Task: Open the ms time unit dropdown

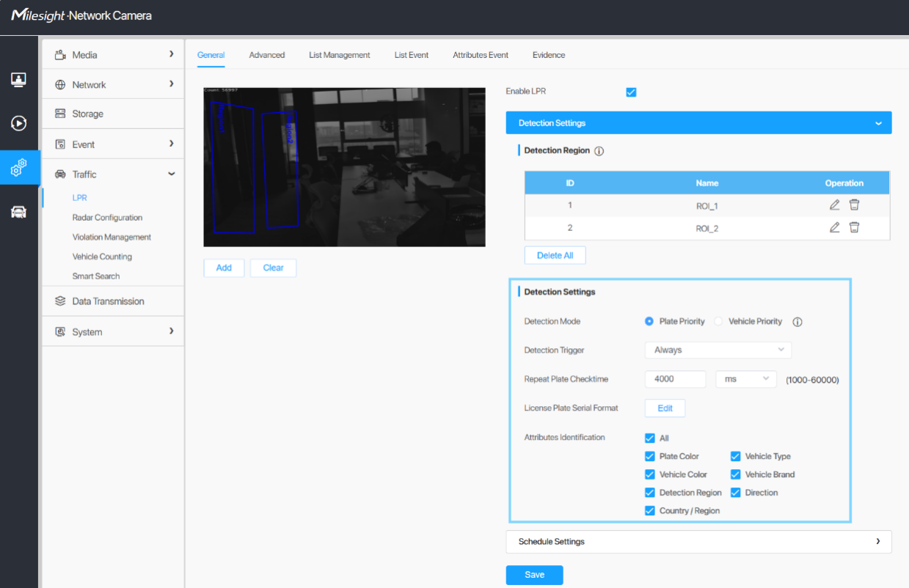Action: [746, 379]
